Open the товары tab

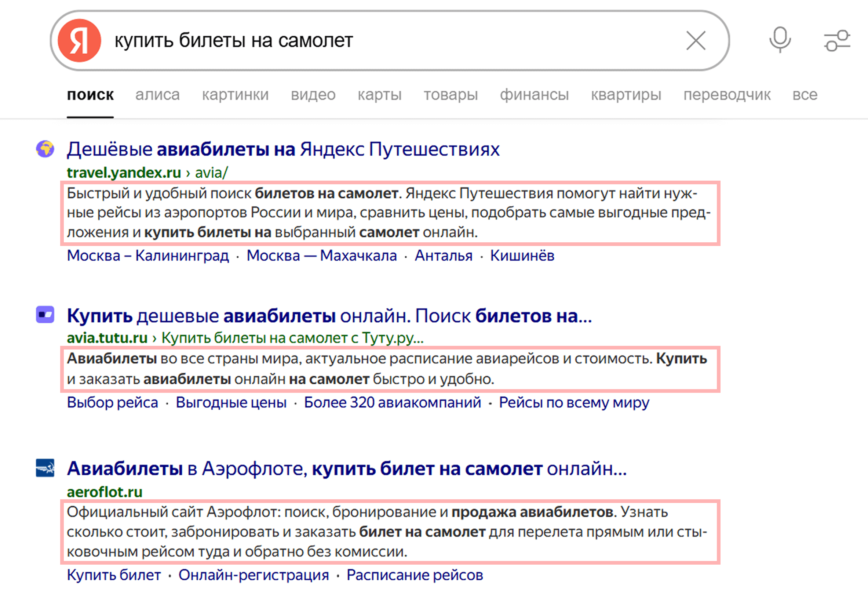(x=451, y=95)
